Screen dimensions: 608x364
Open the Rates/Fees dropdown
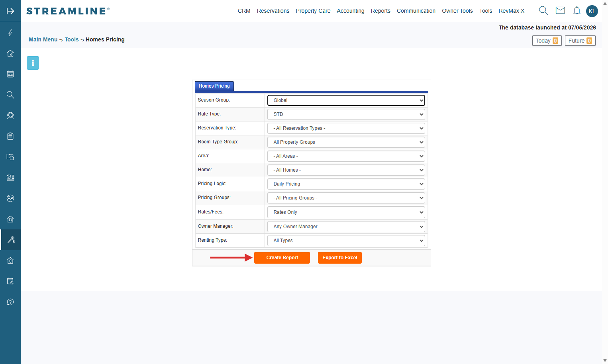(x=346, y=212)
